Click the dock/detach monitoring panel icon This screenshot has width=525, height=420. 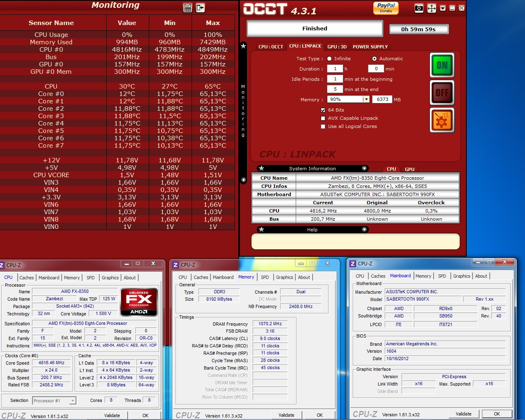click(x=200, y=8)
